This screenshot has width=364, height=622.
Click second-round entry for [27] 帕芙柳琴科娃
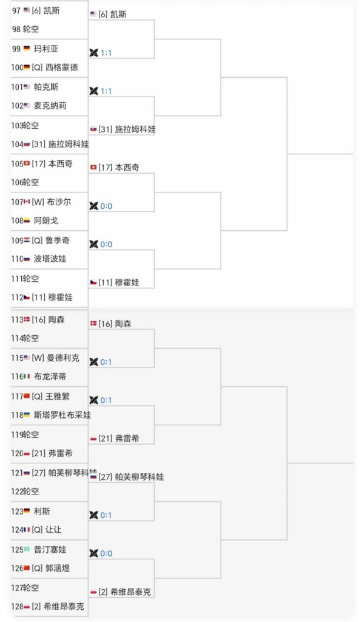tap(131, 477)
